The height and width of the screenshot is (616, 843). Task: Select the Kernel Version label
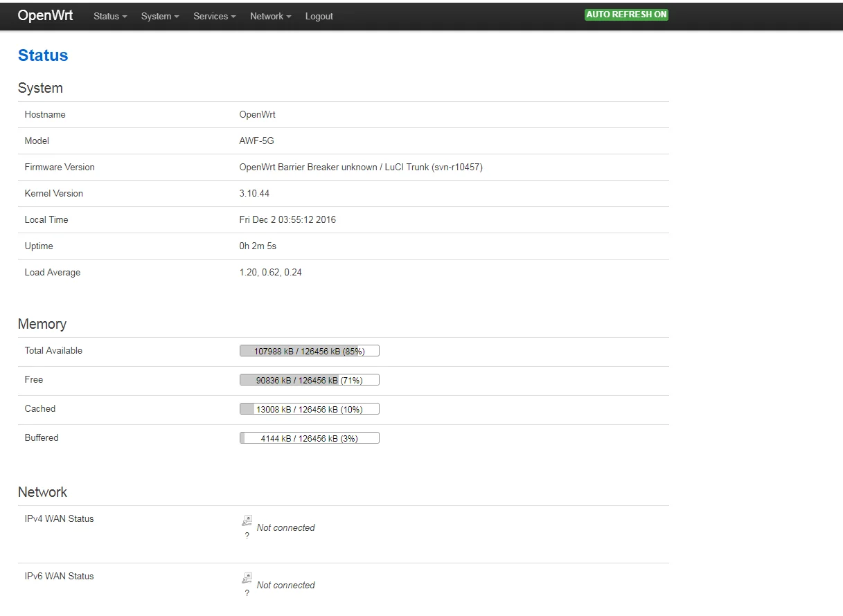53,193
